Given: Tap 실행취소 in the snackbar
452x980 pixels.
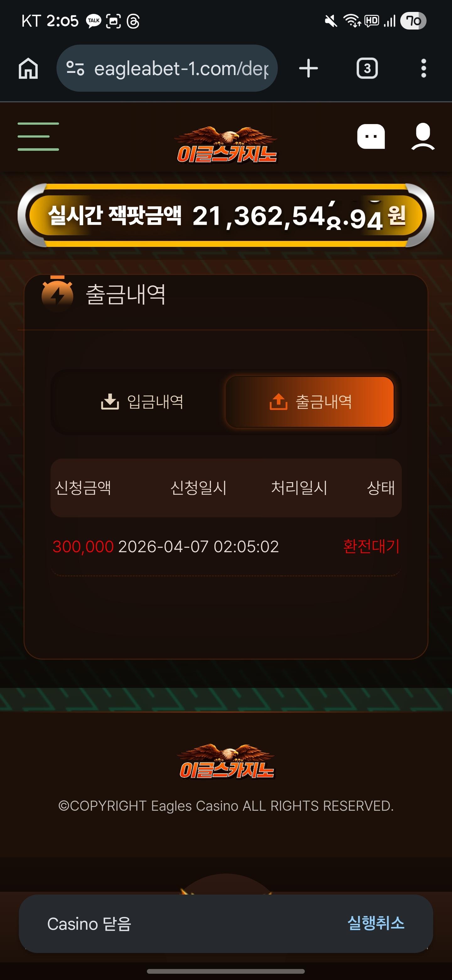Looking at the screenshot, I should tap(376, 923).
